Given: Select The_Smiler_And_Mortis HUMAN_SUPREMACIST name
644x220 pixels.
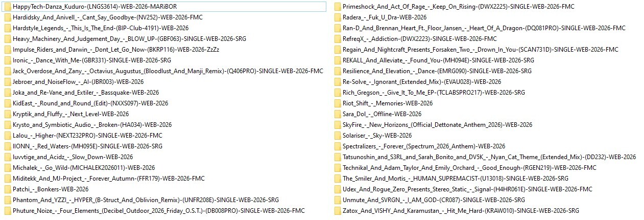Looking at the screenshot, I should pyautogui.click(x=456, y=179).
